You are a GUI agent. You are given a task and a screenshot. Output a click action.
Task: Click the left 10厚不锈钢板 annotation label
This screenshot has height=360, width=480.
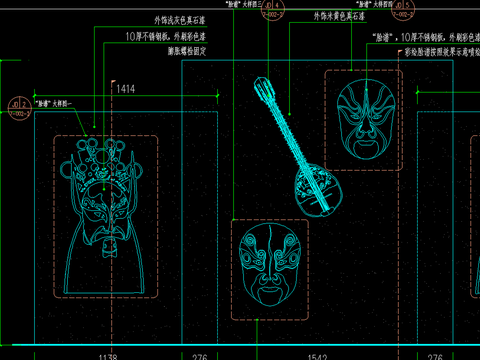(x=166, y=36)
